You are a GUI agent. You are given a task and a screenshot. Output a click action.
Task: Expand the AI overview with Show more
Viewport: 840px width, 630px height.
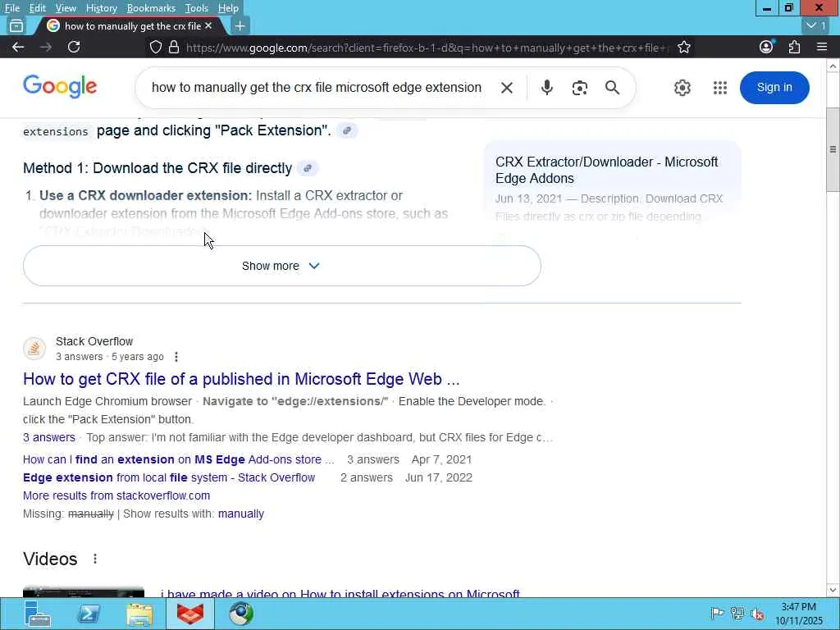pos(282,266)
